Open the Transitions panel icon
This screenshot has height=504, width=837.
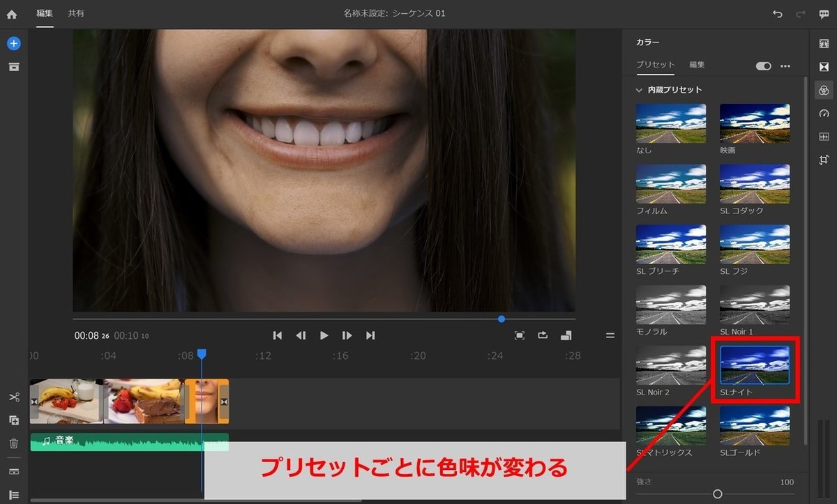[824, 67]
